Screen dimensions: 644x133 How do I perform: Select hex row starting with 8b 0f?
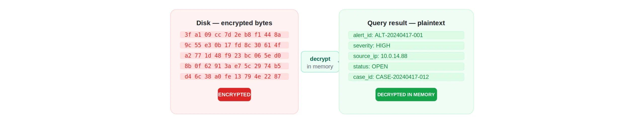pos(234,66)
